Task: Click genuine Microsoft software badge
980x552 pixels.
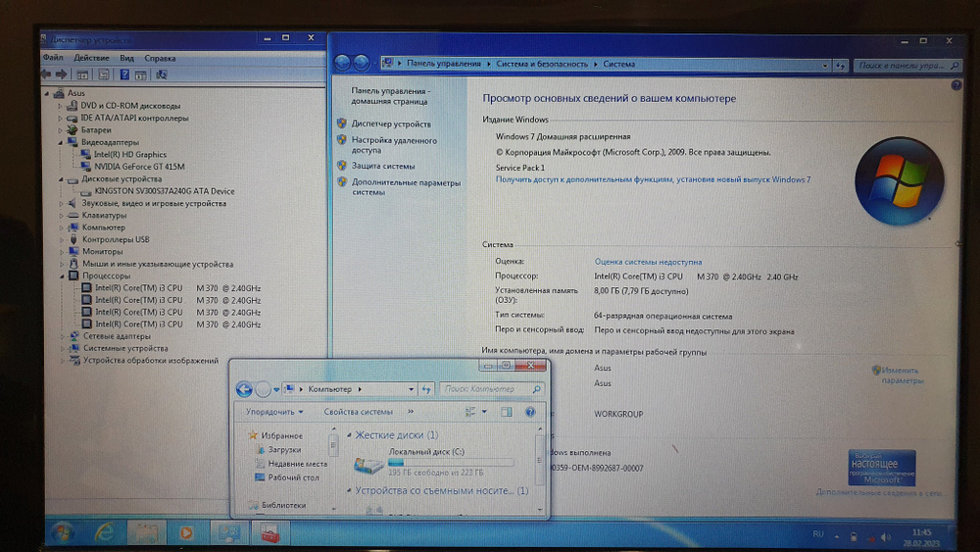Action: [x=882, y=468]
